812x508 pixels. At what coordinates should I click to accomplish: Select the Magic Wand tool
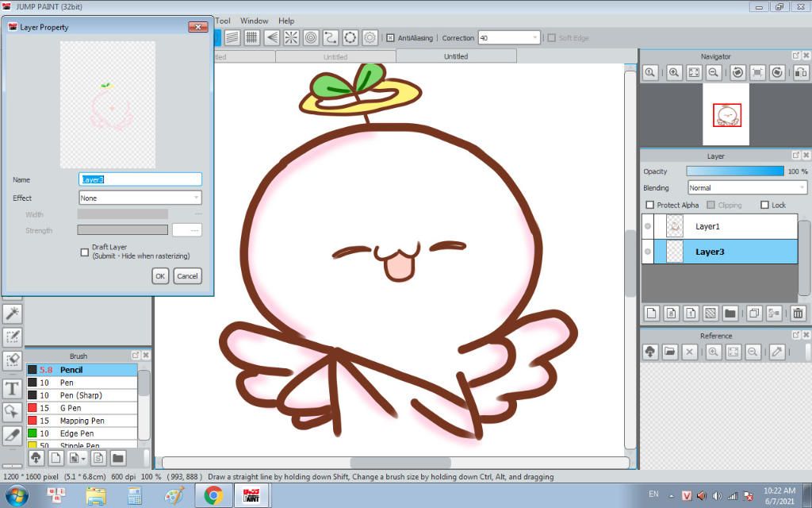click(13, 313)
